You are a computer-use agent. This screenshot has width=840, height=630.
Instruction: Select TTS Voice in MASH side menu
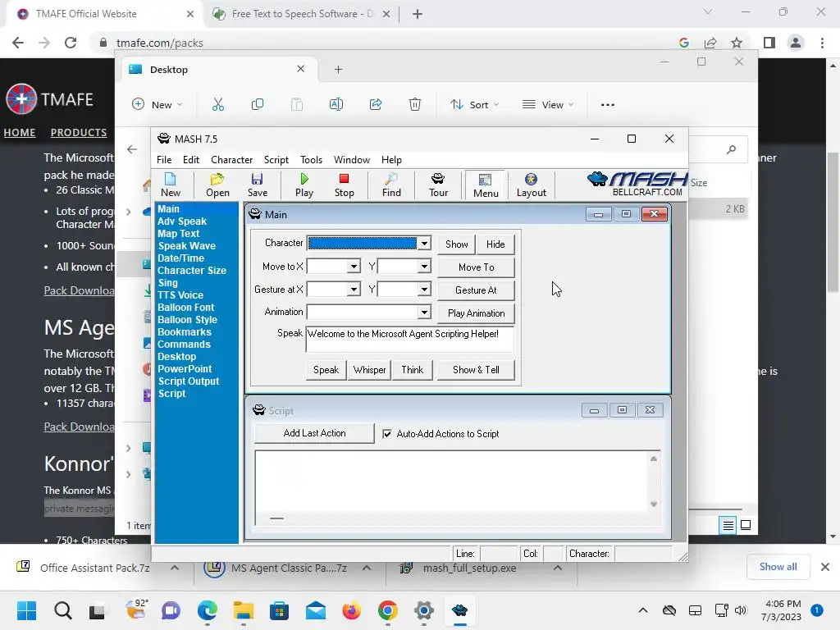tap(180, 295)
